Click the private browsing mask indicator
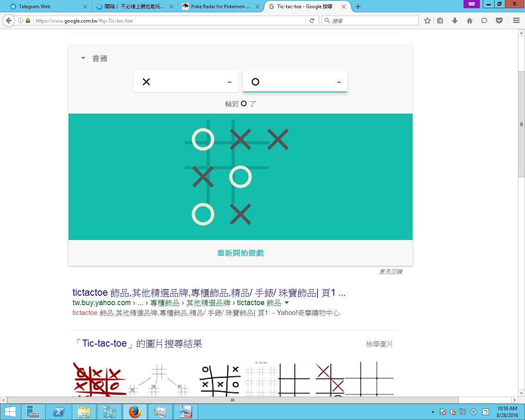The height and width of the screenshot is (420, 525). click(472, 4)
